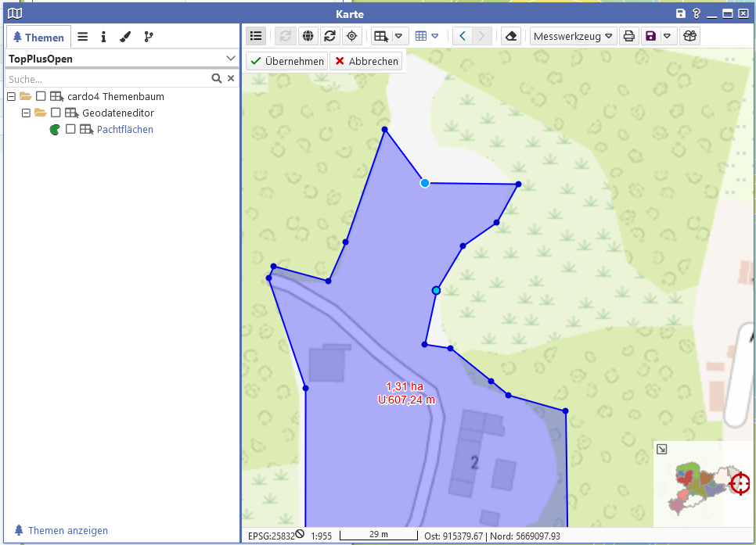Screen dimensions: 756x545
Task: Collapse the overview map arrow button
Action: coord(662,449)
